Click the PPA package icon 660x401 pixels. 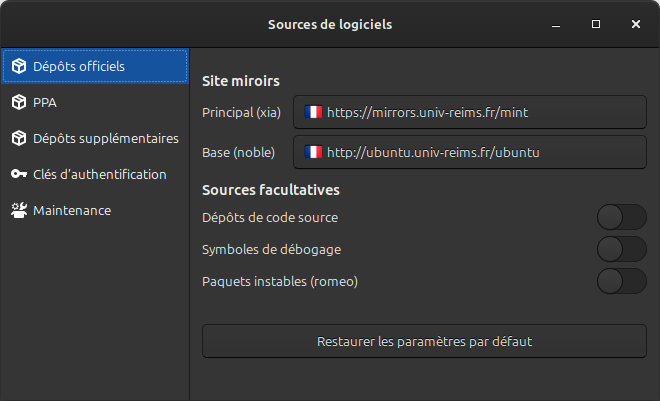point(18,102)
